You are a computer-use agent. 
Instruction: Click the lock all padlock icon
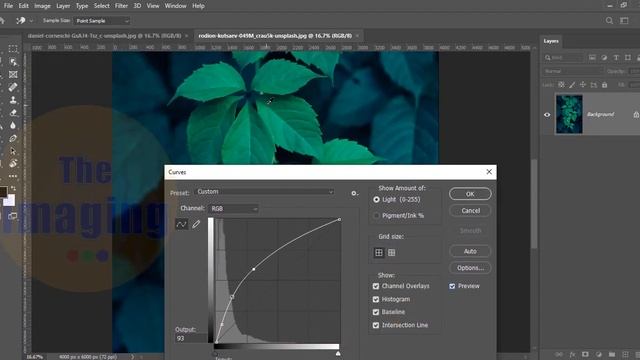tap(604, 84)
